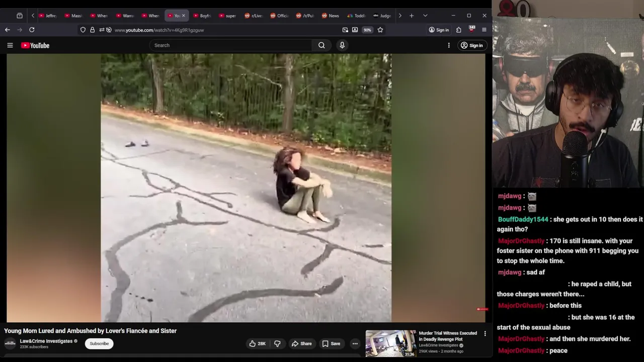Open the browser extensions puzzle icon

(x=459, y=30)
